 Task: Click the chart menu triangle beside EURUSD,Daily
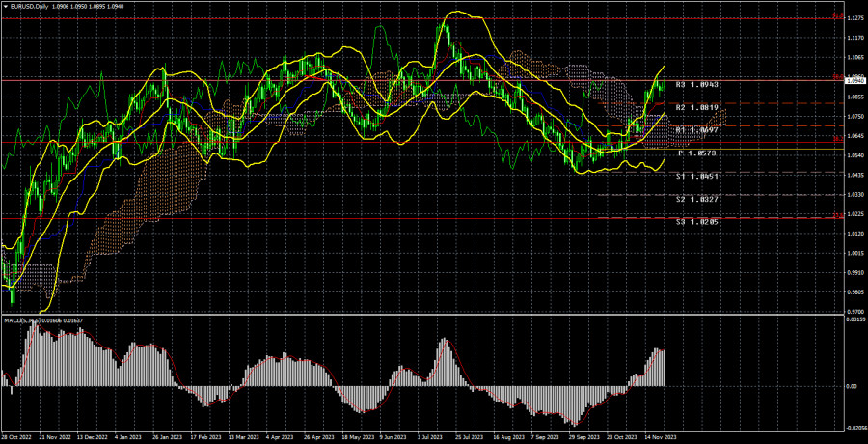[x=5, y=6]
